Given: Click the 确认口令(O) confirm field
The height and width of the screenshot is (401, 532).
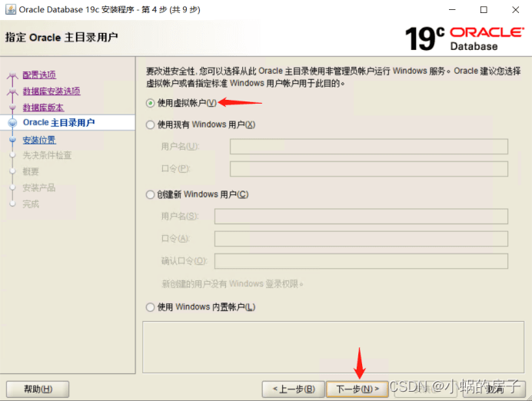Looking at the screenshot, I should pyautogui.click(x=361, y=261).
